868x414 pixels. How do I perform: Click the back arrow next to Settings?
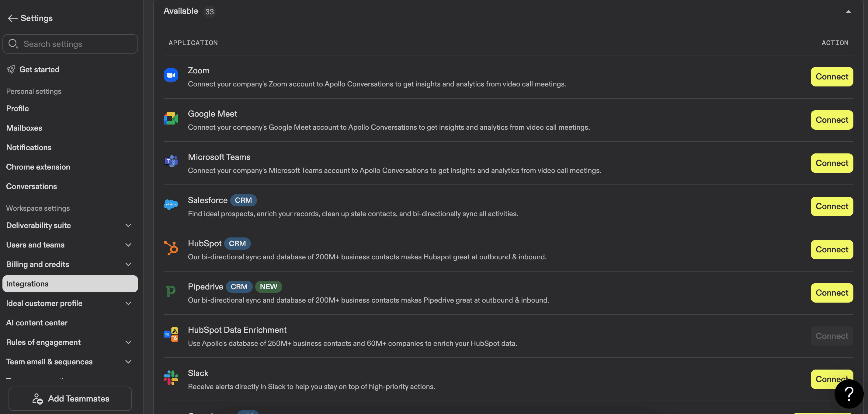(12, 18)
